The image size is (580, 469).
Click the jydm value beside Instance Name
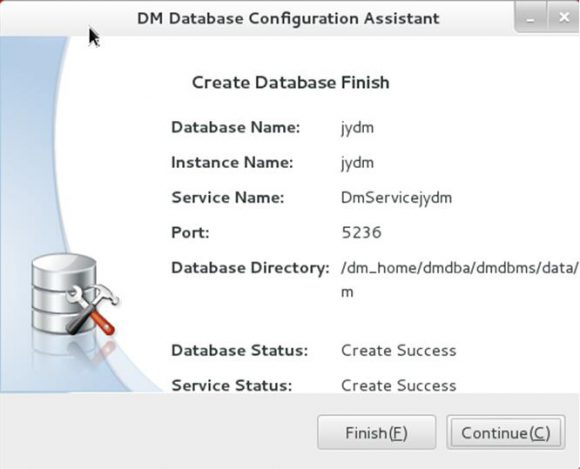[357, 163]
